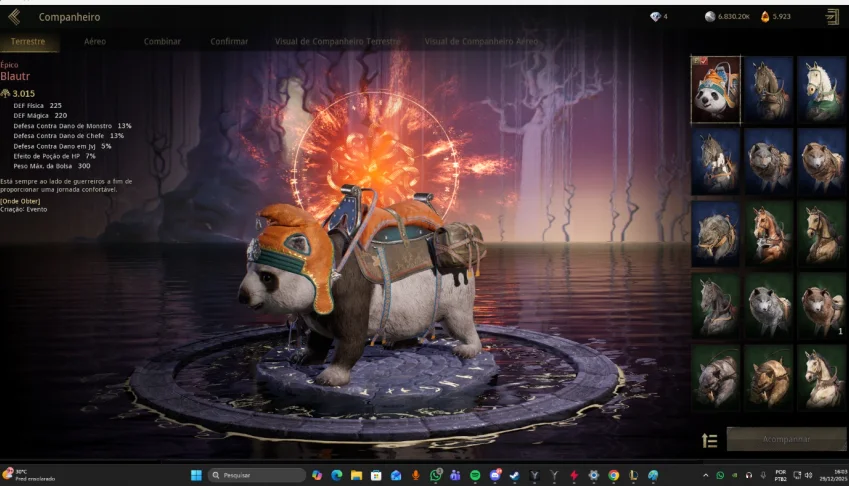This screenshot has height=486, width=849.
Task: Open Steam from the taskbar
Action: click(514, 475)
